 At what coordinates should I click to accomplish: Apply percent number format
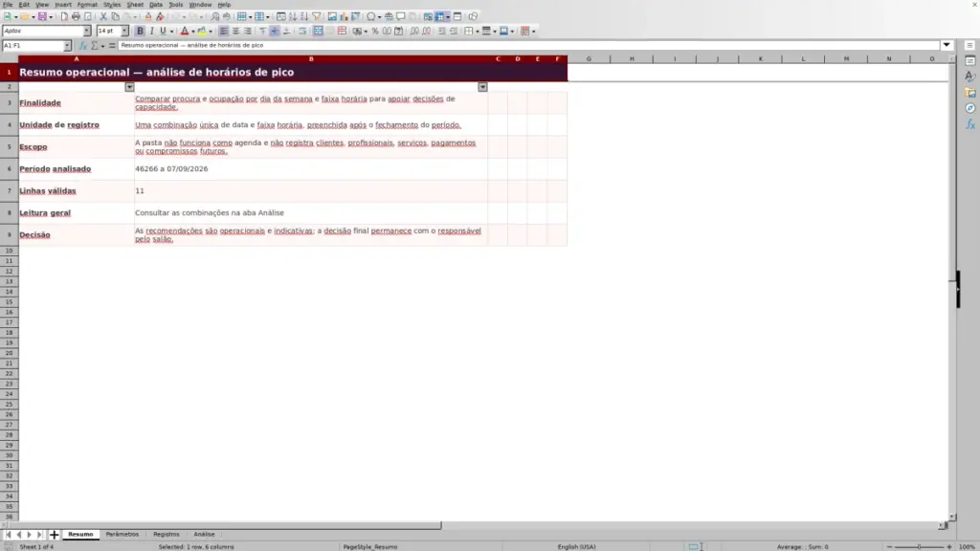coord(375,31)
